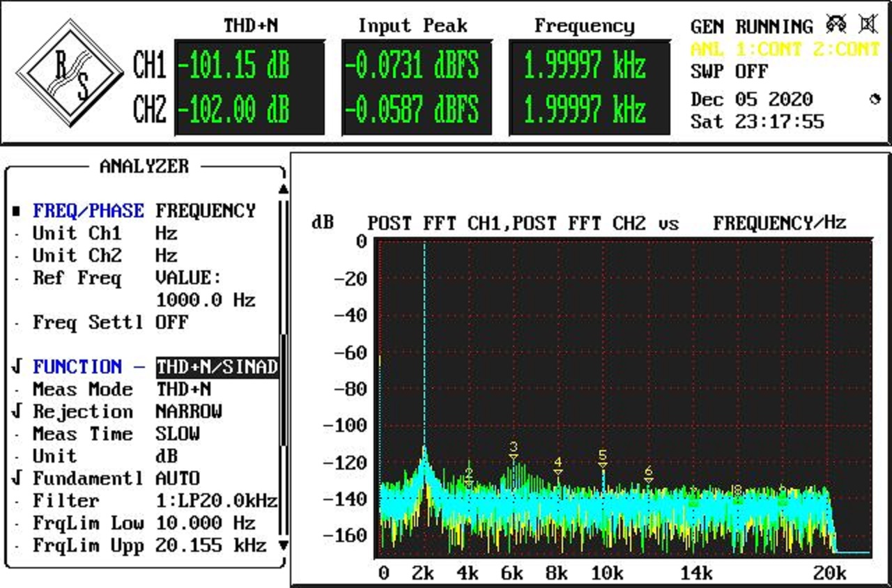The width and height of the screenshot is (892, 588).
Task: Click the scroll down arrow in Analyzer panel
Action: tap(283, 545)
